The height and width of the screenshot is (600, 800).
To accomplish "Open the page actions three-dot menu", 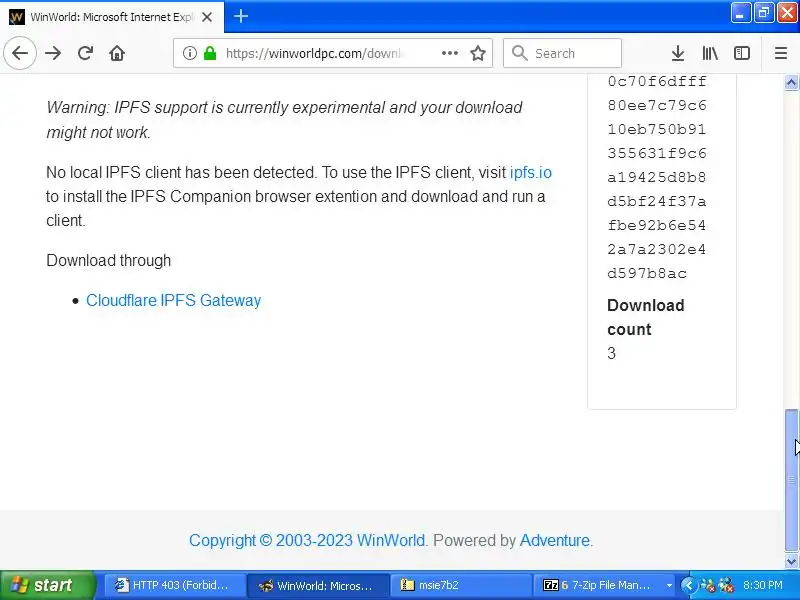I will pyautogui.click(x=449, y=53).
